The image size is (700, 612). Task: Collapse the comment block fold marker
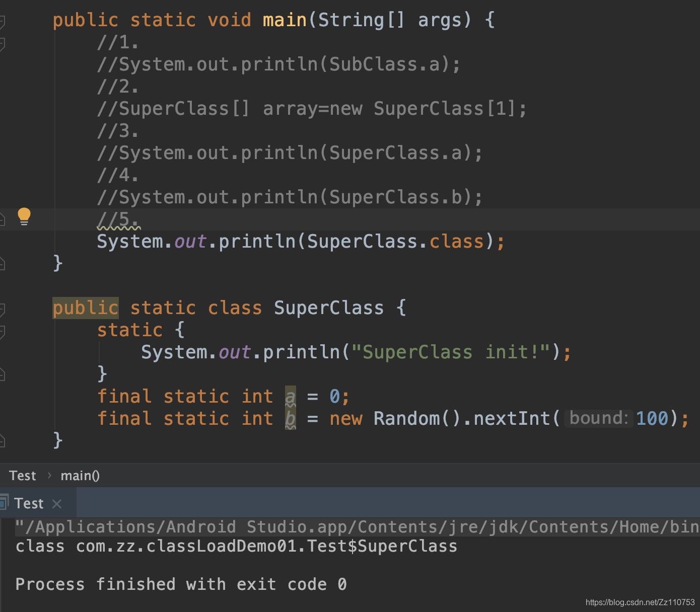pyautogui.click(x=2, y=44)
